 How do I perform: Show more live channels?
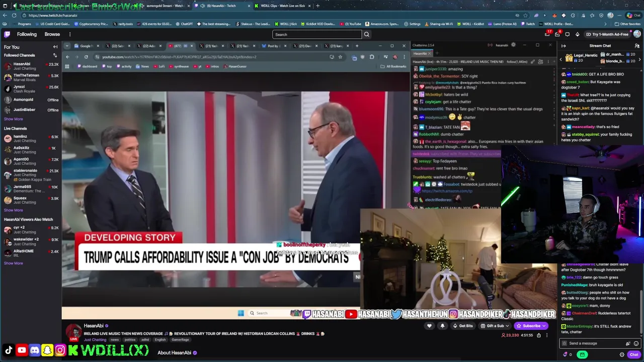14,210
